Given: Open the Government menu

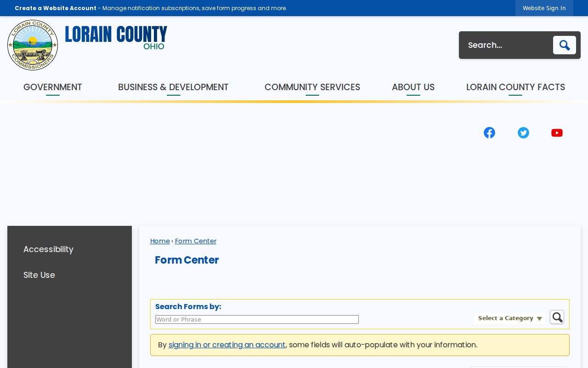Looking at the screenshot, I should click(x=53, y=87).
